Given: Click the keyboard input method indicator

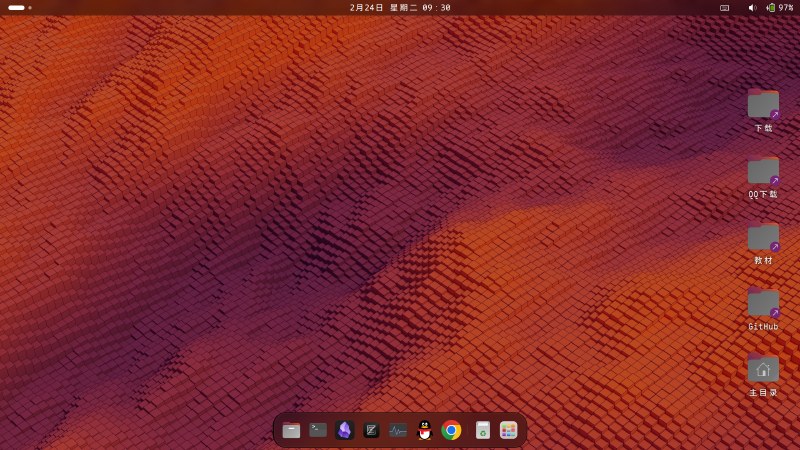Looking at the screenshot, I should (724, 8).
